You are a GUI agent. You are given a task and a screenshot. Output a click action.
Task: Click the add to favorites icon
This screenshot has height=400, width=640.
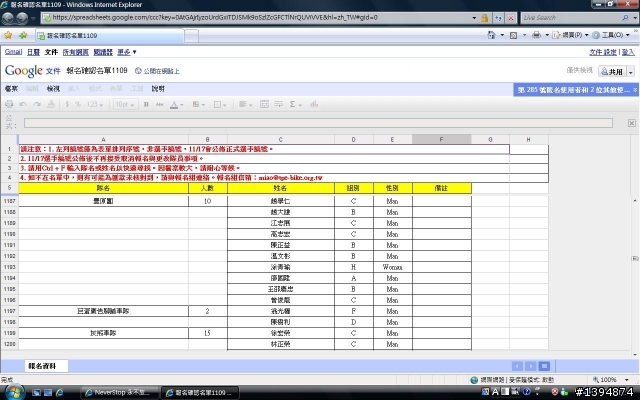[x=23, y=36]
